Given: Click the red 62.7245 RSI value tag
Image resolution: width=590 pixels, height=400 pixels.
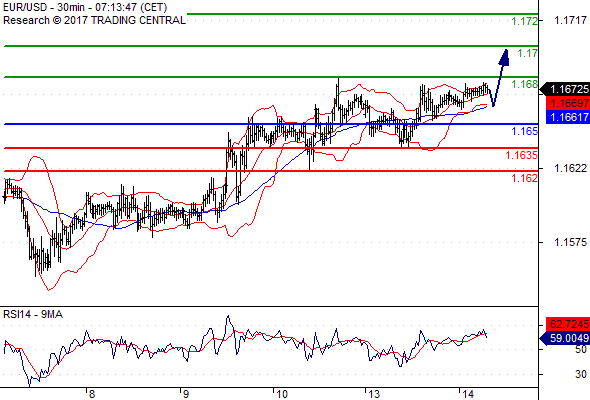Looking at the screenshot, I should (568, 324).
